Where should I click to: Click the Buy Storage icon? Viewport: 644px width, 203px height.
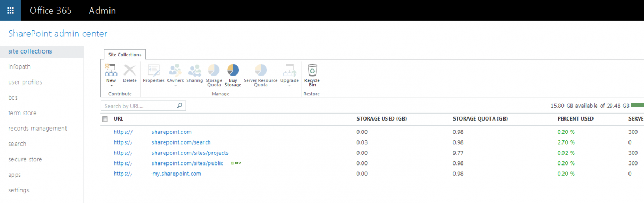(233, 70)
